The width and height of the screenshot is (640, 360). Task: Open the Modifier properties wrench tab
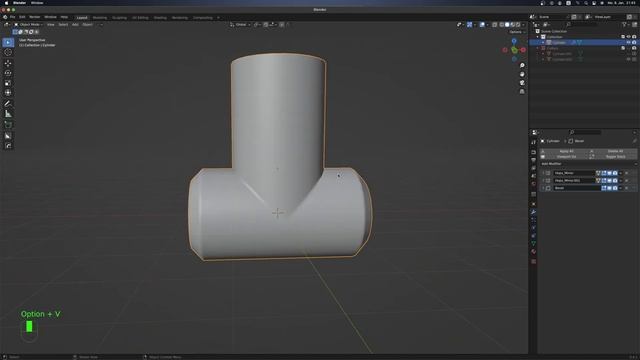(533, 212)
